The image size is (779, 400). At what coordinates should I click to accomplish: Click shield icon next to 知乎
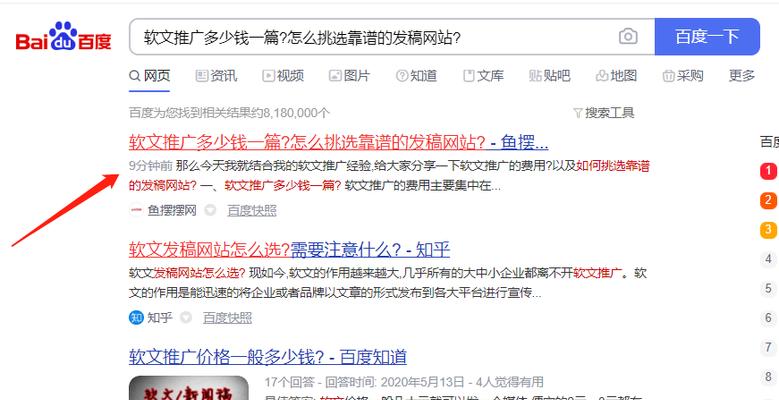[186, 318]
